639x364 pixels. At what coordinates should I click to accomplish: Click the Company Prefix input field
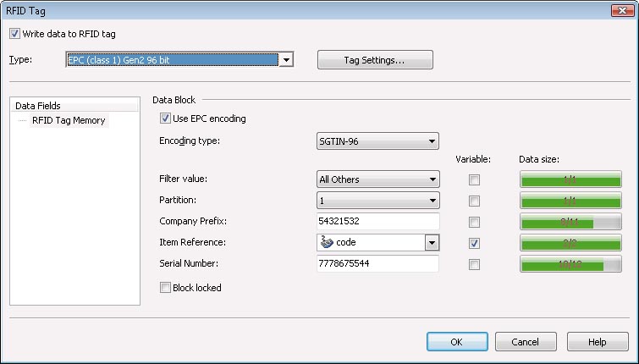[x=377, y=222]
